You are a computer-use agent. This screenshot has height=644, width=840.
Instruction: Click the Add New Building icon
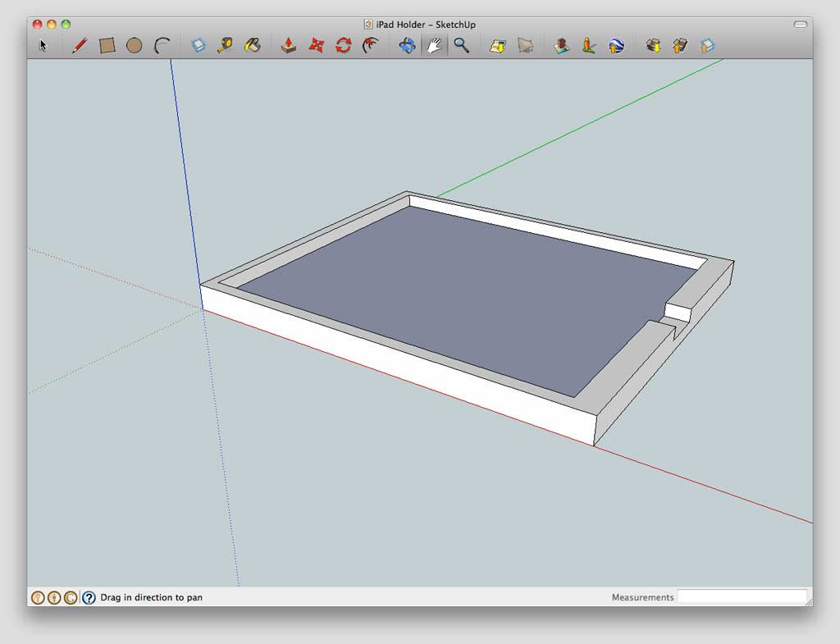[x=561, y=46]
